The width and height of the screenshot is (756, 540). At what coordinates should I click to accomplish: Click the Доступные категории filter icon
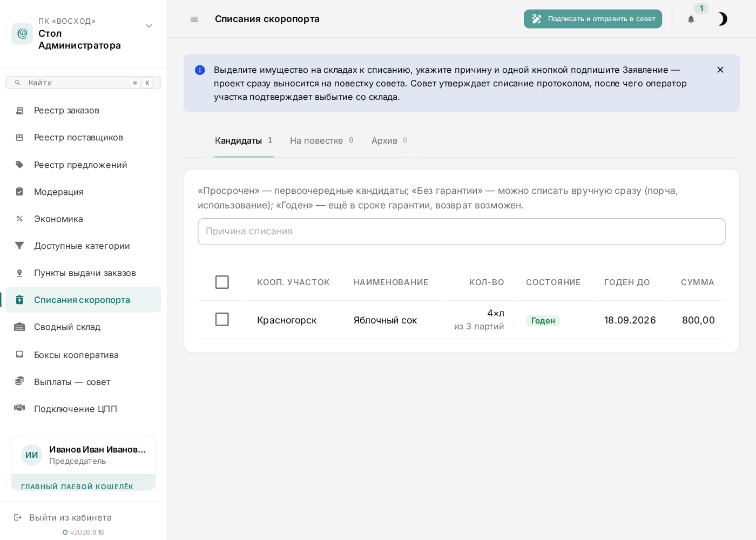(19, 246)
